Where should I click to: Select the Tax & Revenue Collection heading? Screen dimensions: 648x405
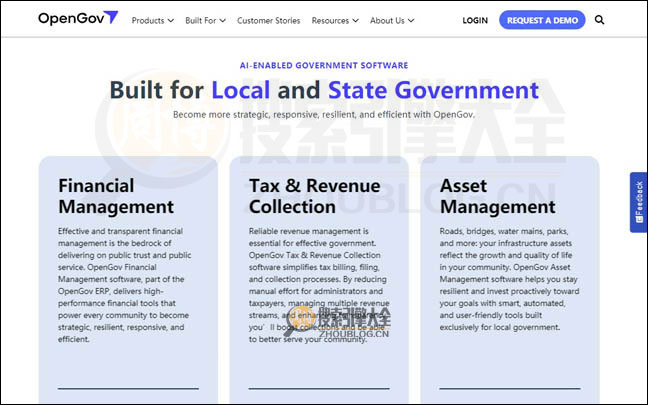click(x=314, y=196)
